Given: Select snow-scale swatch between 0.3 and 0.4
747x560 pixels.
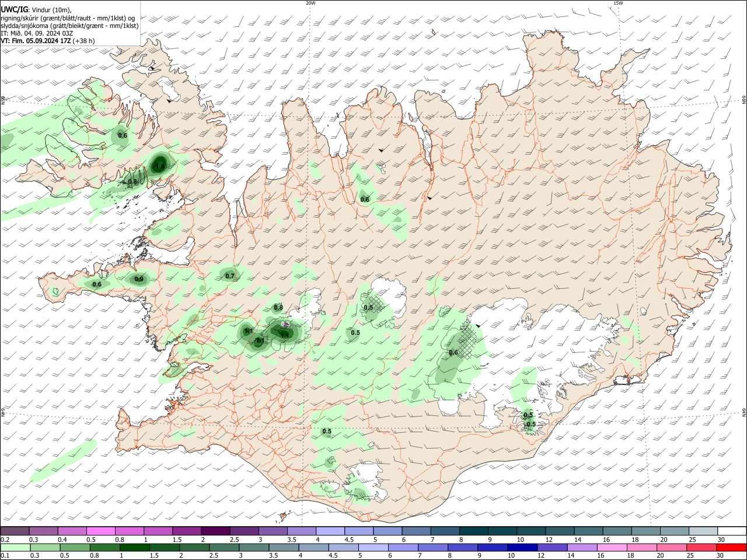Looking at the screenshot, I should pyautogui.click(x=43, y=531).
